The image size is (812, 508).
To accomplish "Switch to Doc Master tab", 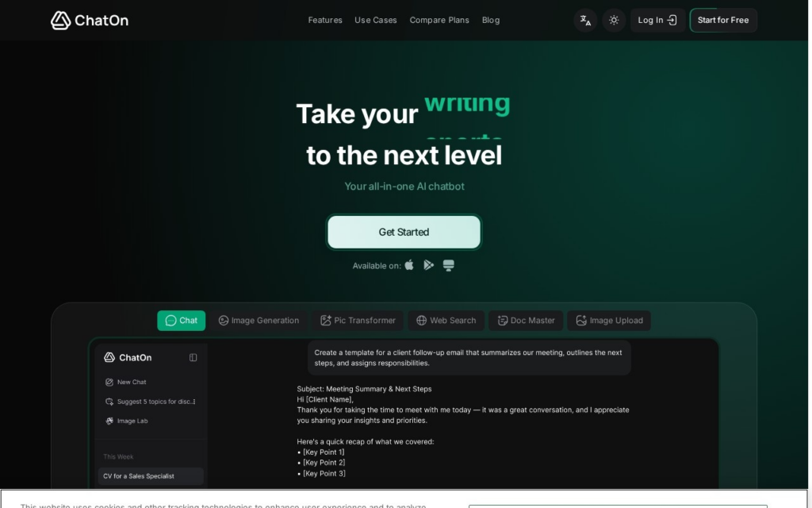I will click(x=526, y=321).
